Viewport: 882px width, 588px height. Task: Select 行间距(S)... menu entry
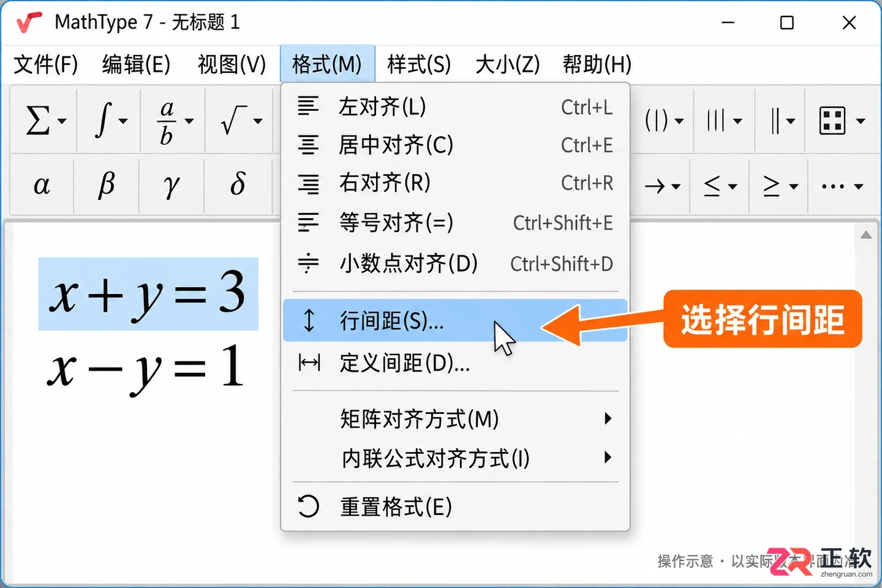tap(455, 320)
